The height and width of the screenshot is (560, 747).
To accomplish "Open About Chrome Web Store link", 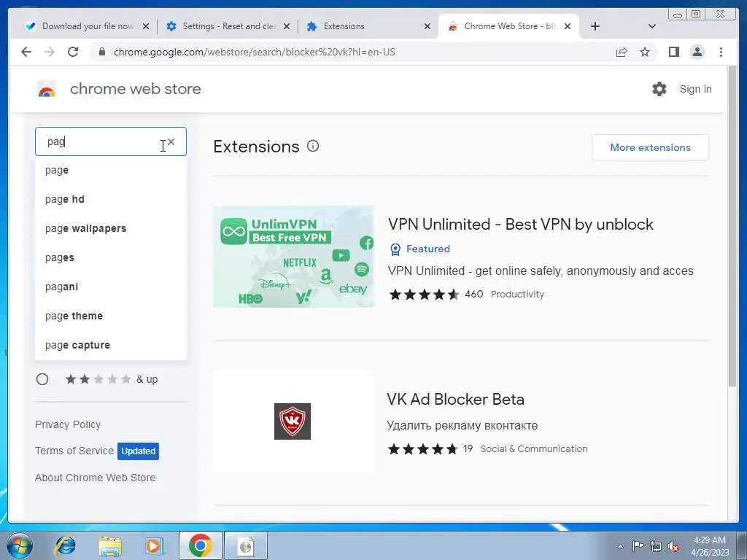I will click(x=96, y=478).
